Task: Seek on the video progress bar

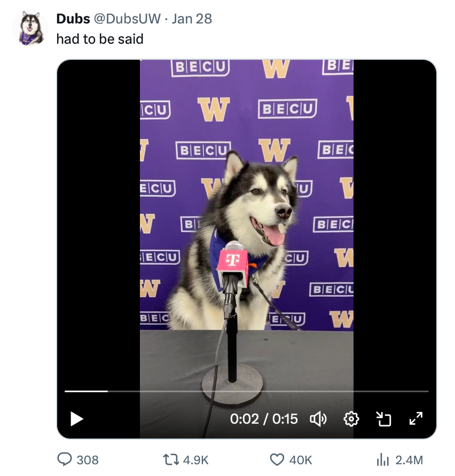Action: coord(246,391)
